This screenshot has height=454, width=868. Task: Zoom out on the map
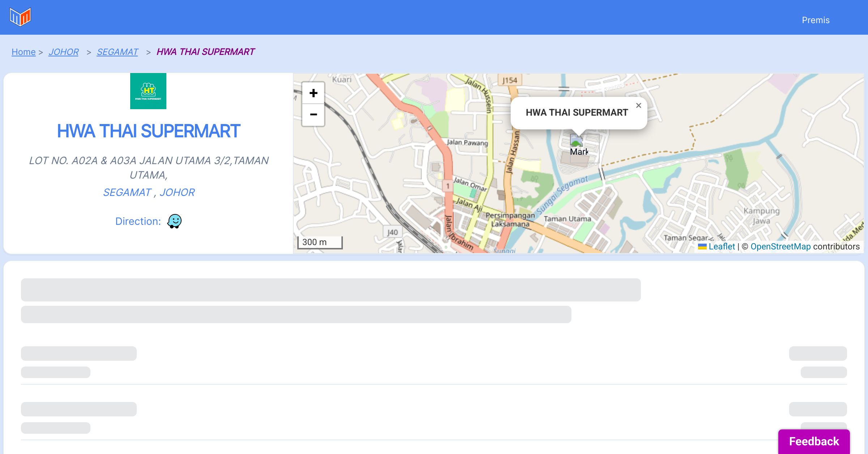[313, 115]
